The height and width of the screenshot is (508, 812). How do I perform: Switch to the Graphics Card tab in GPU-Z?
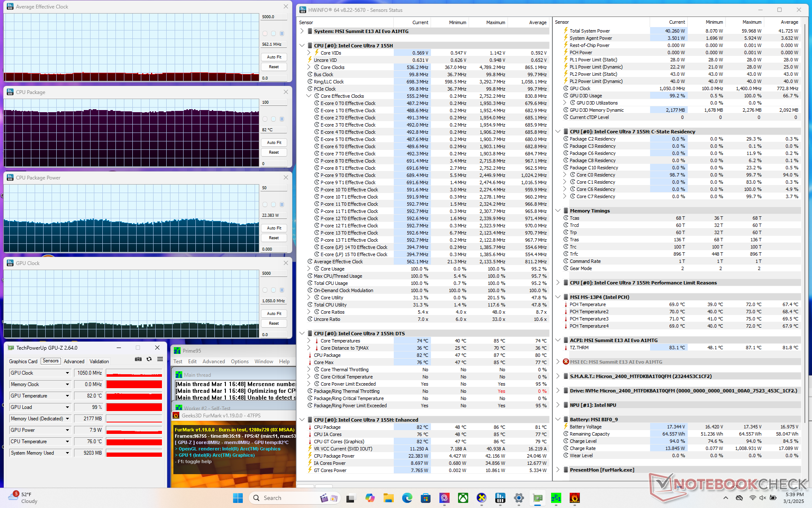pos(23,361)
